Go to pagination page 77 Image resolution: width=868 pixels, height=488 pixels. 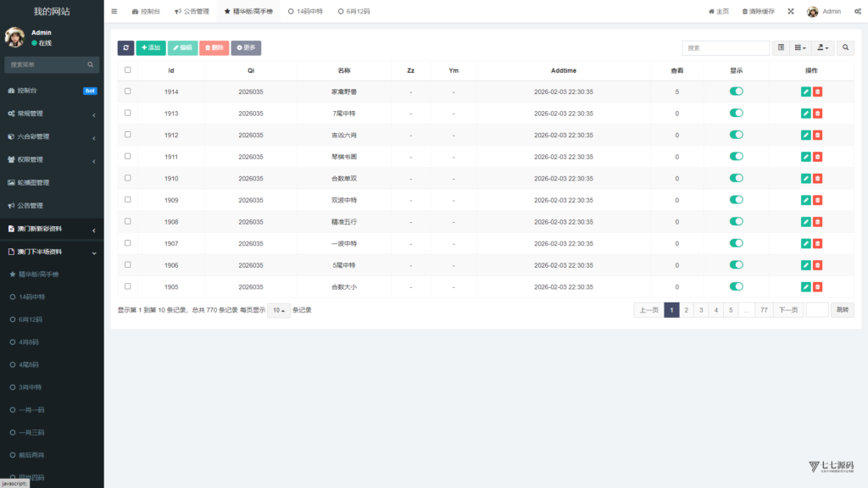click(764, 310)
